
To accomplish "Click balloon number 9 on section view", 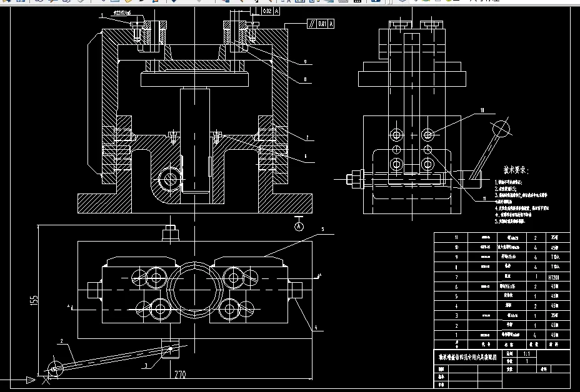I will (x=305, y=62).
